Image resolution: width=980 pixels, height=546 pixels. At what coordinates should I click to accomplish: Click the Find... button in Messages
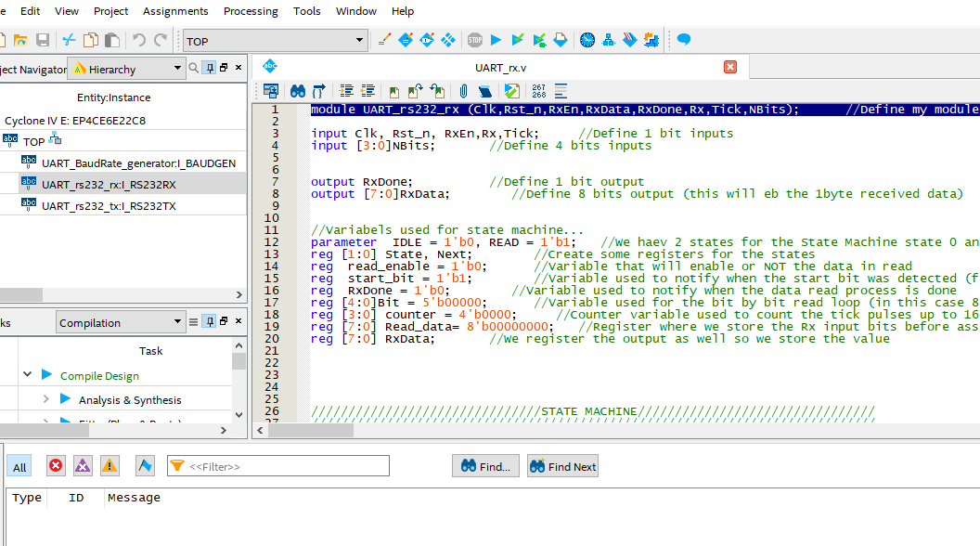click(x=485, y=466)
